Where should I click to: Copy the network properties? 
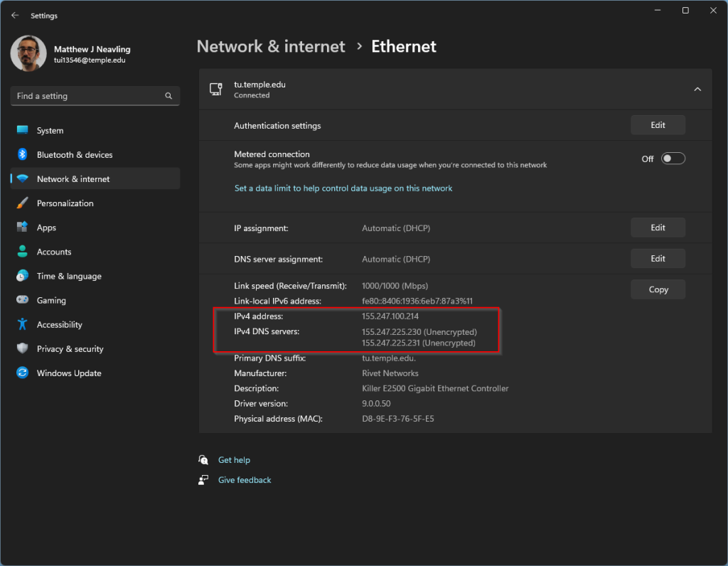click(x=658, y=289)
